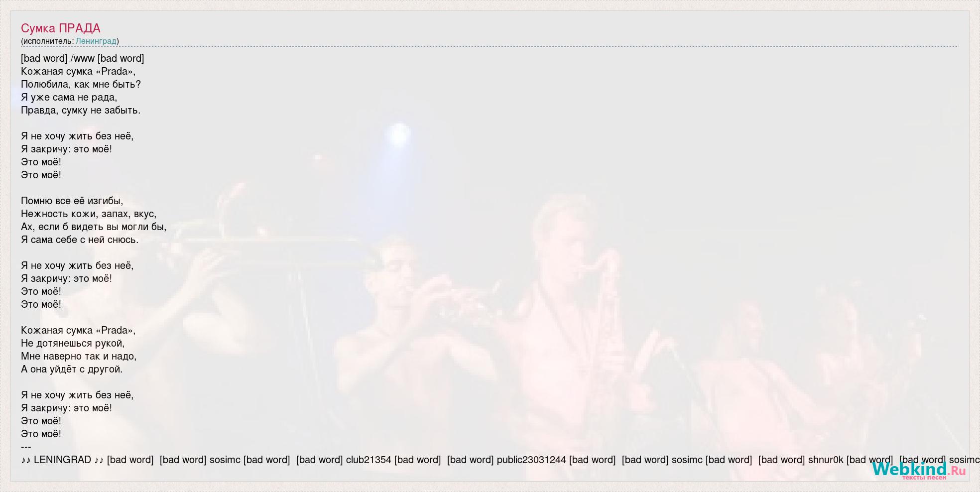This screenshot has width=980, height=492.
Task: Click the line Мне наверно так и надо,
Action: (79, 356)
